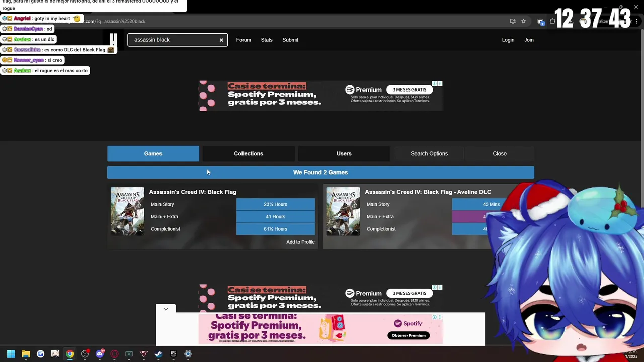Click the anime picture app in taskbar

[x=55, y=354]
